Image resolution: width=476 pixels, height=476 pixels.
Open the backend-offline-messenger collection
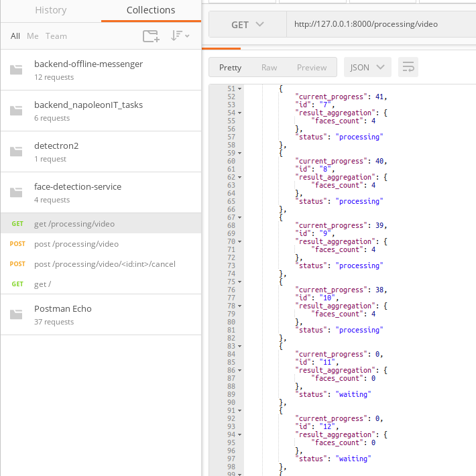[x=101, y=70]
